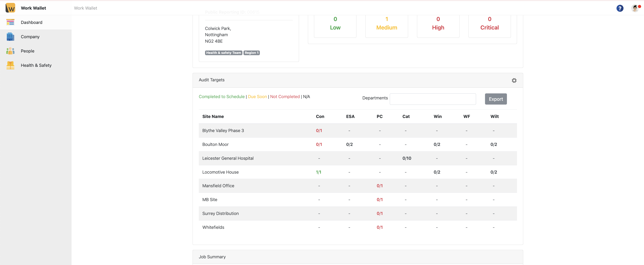Screen dimensions: 644x265
Task: Click the People group icon
Action: coord(10,51)
